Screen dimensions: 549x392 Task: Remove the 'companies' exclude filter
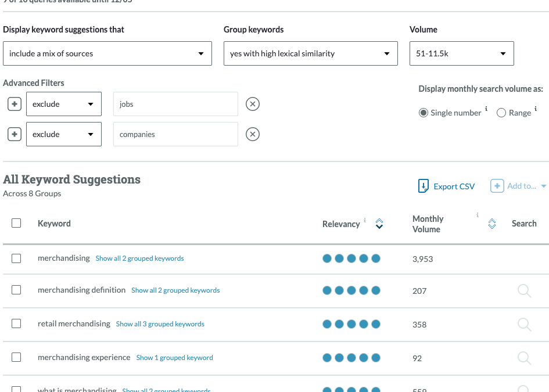252,134
